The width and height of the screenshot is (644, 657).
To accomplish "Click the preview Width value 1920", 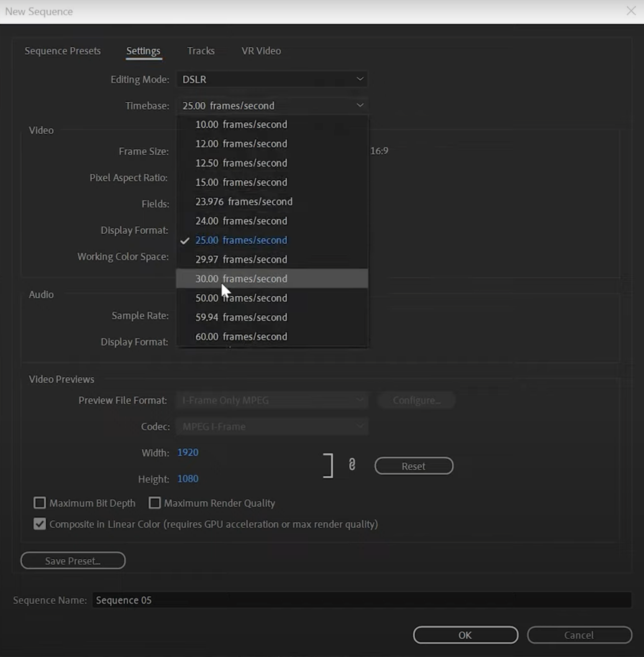I will (188, 452).
